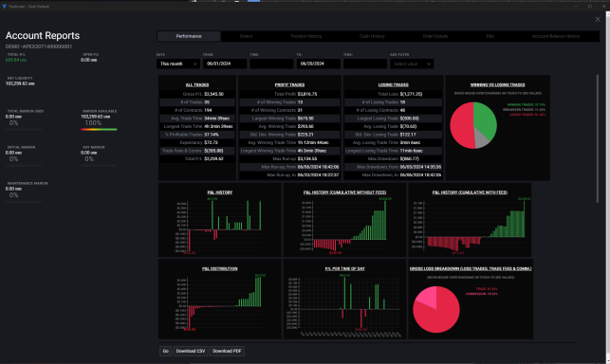
Task: Click the Gross Loss Breakdown heading
Action: [471, 268]
